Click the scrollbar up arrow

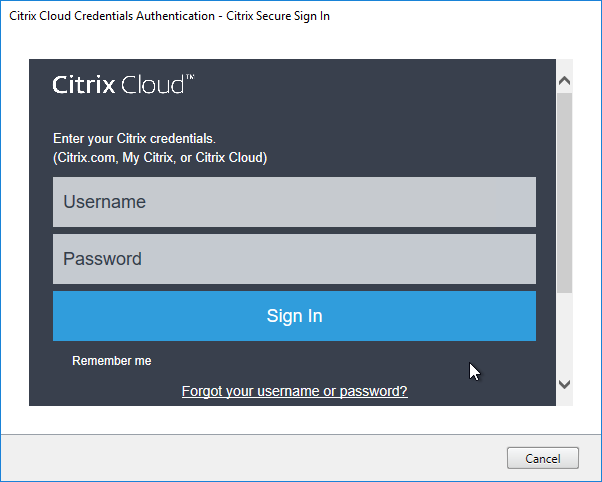click(x=564, y=81)
